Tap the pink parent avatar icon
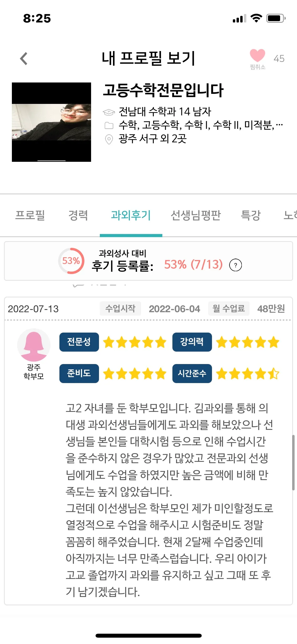The image size is (297, 644). point(34,345)
